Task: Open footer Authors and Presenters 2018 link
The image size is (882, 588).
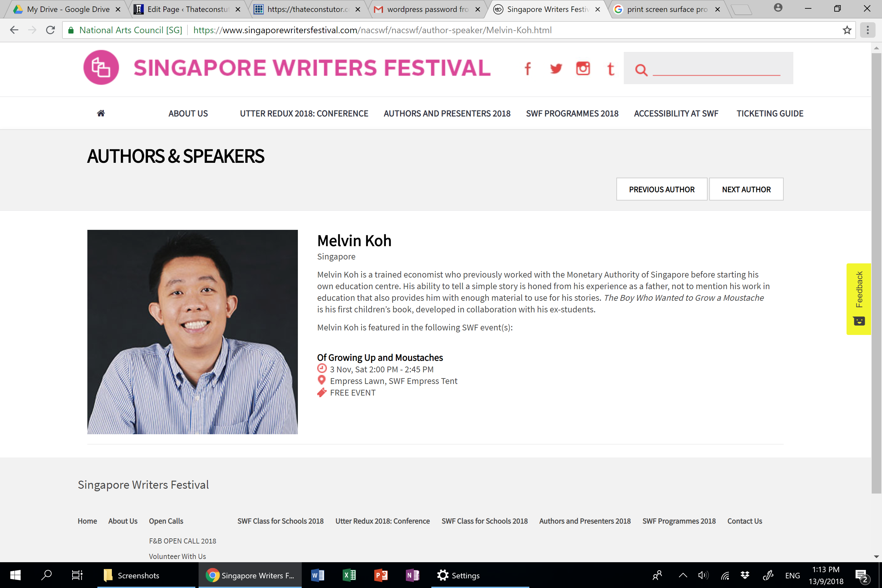Action: tap(585, 521)
